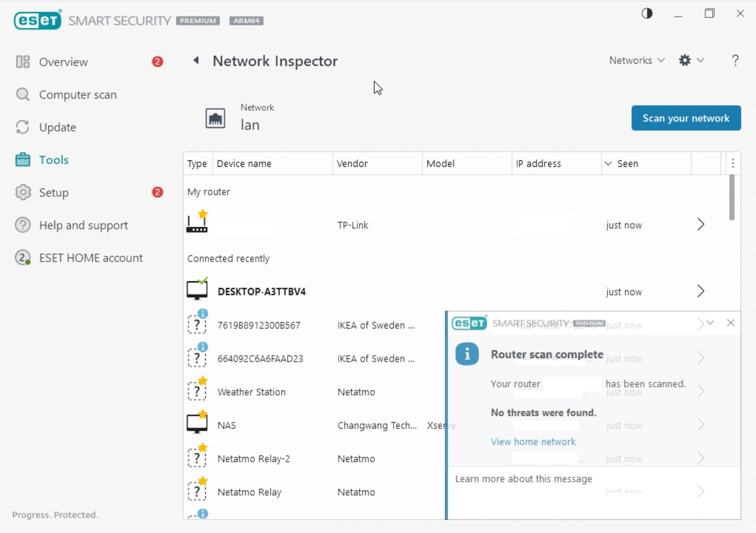Click the TP-Link vendor cell
756x533 pixels.
point(353,225)
